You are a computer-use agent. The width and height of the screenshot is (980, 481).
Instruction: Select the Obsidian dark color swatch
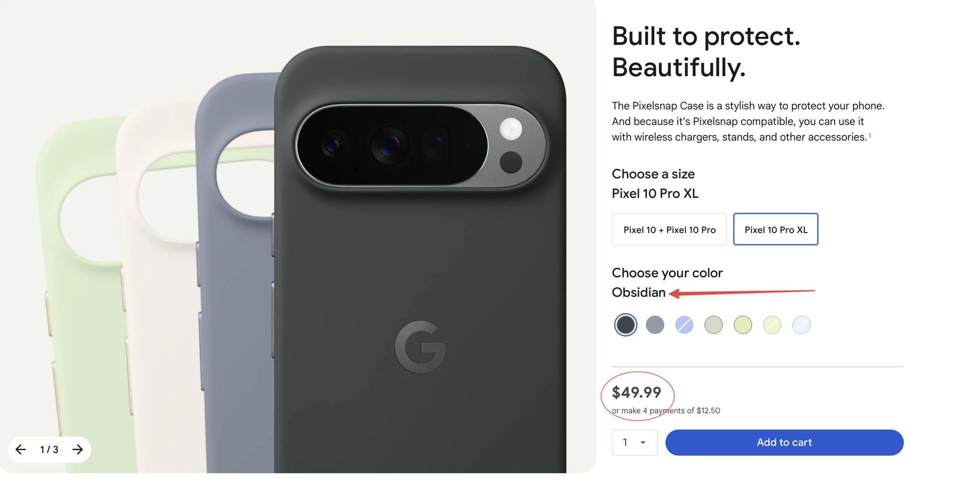(625, 325)
